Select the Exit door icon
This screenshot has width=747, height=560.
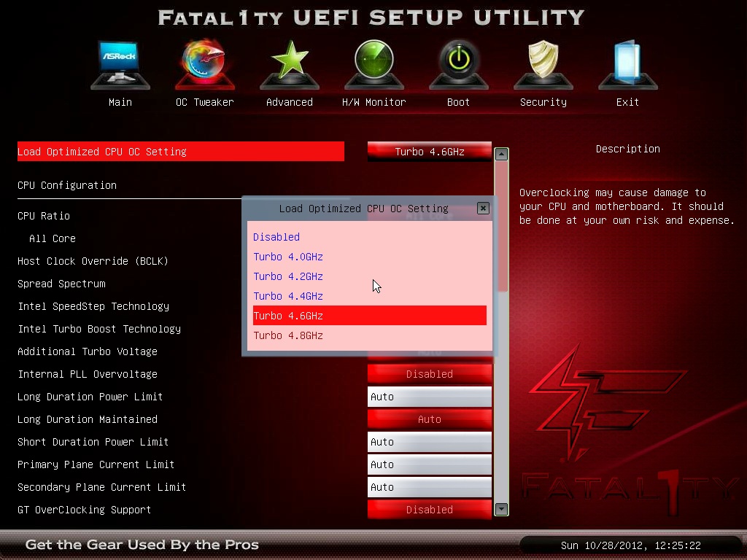tap(628, 65)
